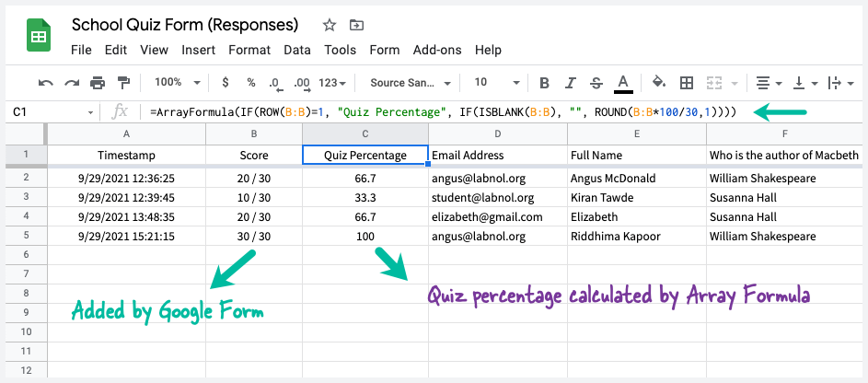The image size is (868, 383).
Task: Select the Kiran Tawde cell
Action: (637, 197)
